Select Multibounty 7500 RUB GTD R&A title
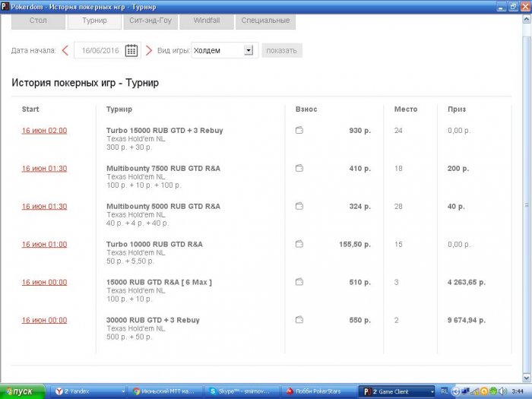The width and height of the screenshot is (532, 399). click(x=163, y=168)
